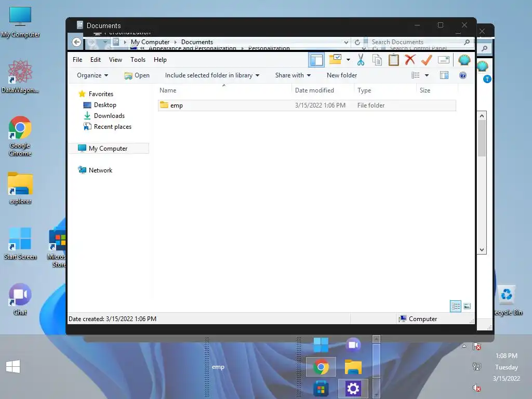This screenshot has width=532, height=399.
Task: Click the Action Center flag tray icon
Action: pos(477,346)
